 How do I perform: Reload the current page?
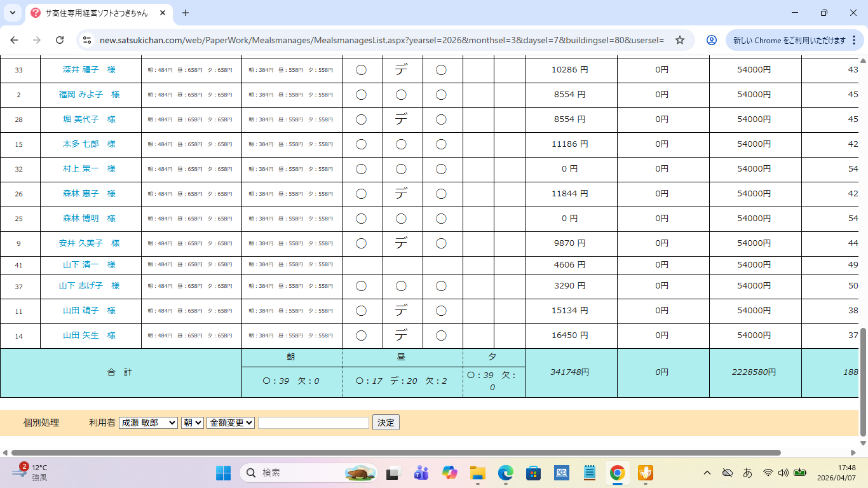[x=60, y=40]
